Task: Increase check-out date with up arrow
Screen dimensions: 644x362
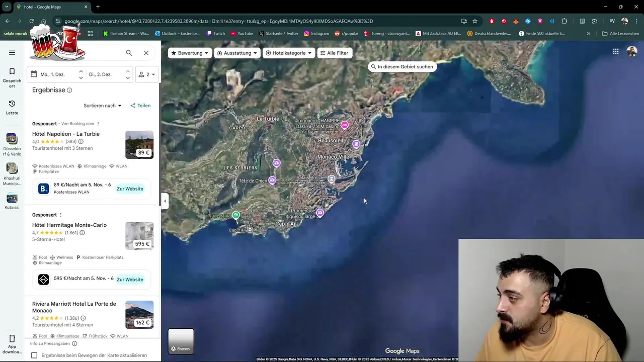Action: pos(128,71)
